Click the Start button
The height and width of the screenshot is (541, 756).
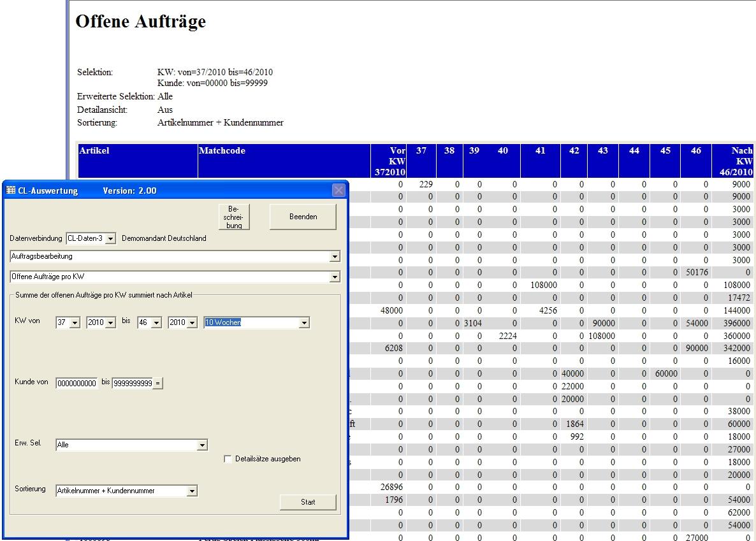[x=308, y=502]
